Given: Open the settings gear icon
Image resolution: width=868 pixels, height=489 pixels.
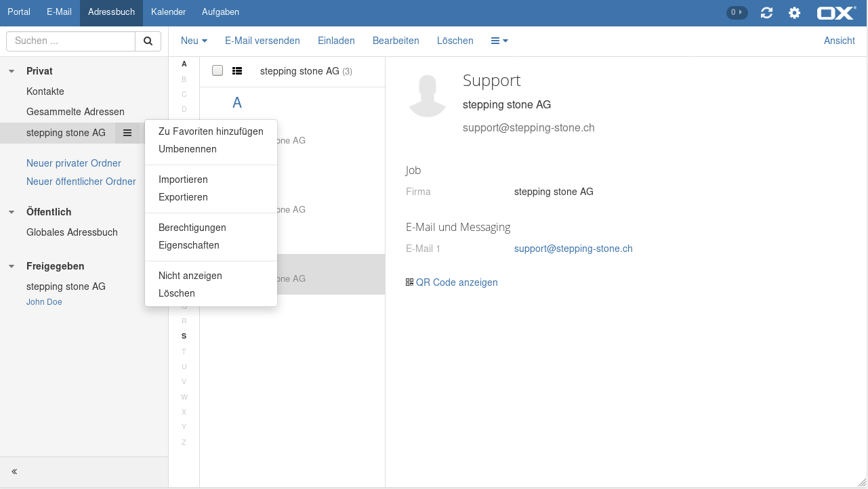Looking at the screenshot, I should (794, 12).
